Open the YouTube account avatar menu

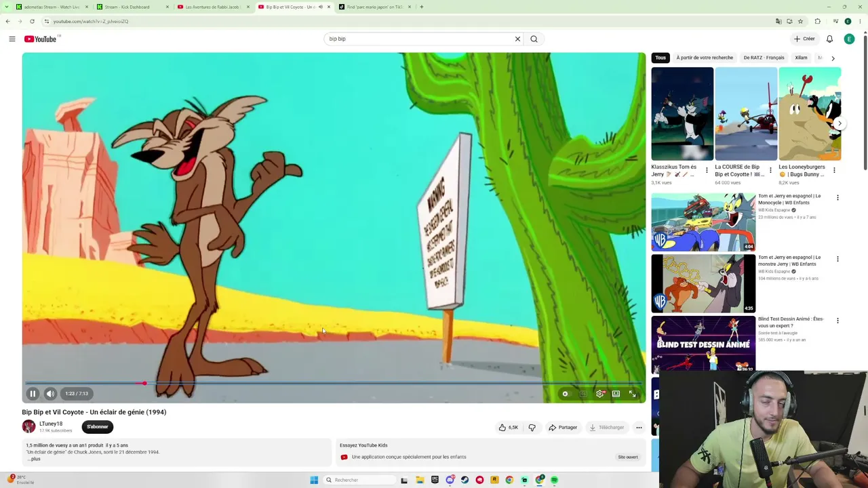pos(849,39)
